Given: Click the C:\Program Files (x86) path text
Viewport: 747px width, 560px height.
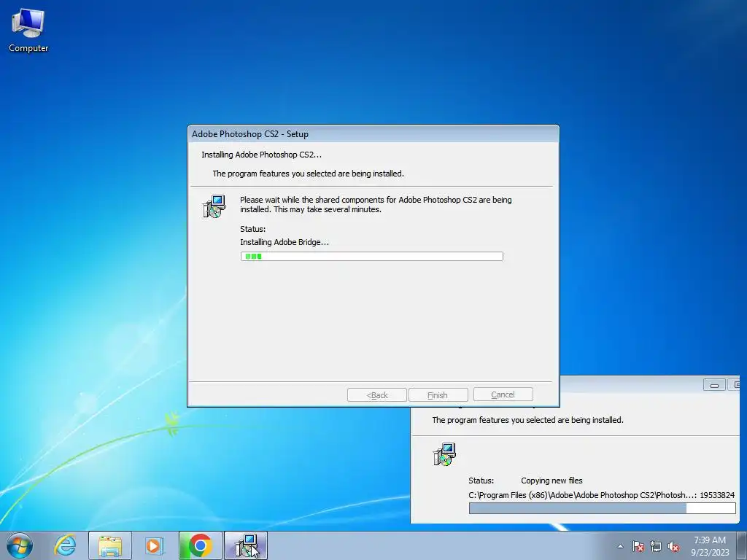Looking at the screenshot, I should click(582, 495).
